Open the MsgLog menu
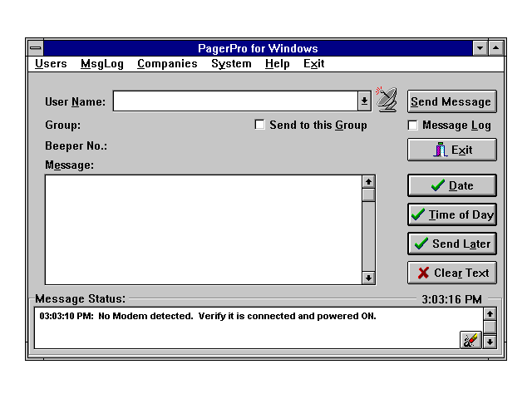The height and width of the screenshot is (399, 532). point(101,63)
